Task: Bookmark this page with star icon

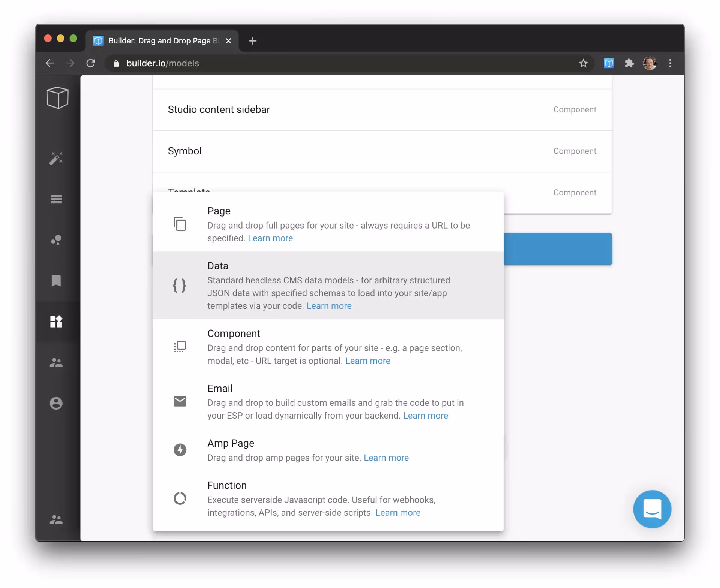Action: click(583, 63)
